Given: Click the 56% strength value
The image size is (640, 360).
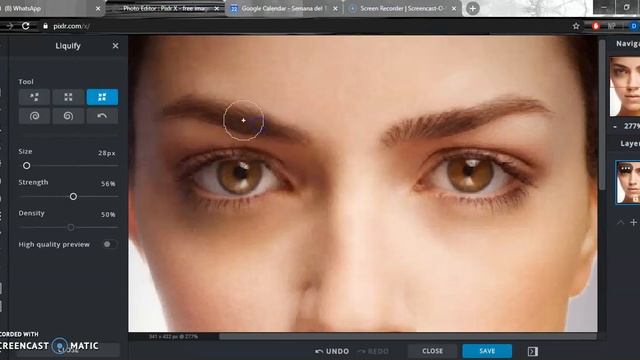Looking at the screenshot, I should tap(108, 184).
